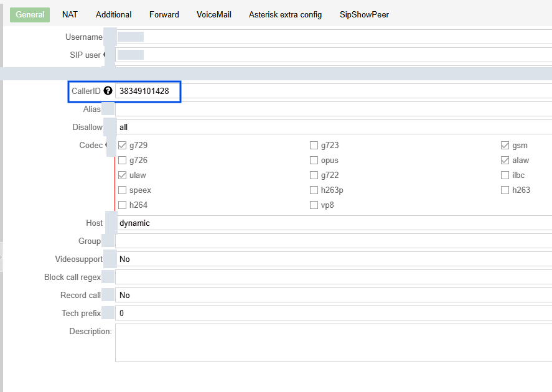
Task: Click the Tech prefix field containing 0
Action: click(334, 313)
